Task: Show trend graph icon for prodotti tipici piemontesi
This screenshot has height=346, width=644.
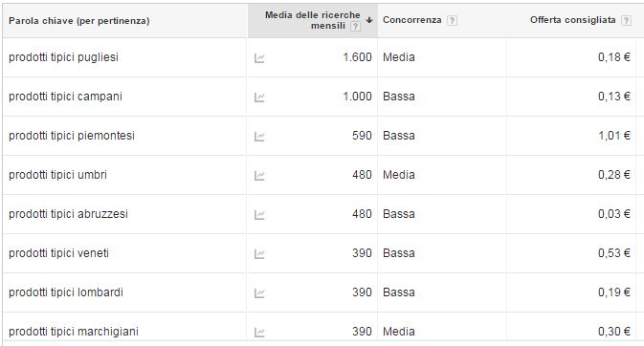Action: 259,137
